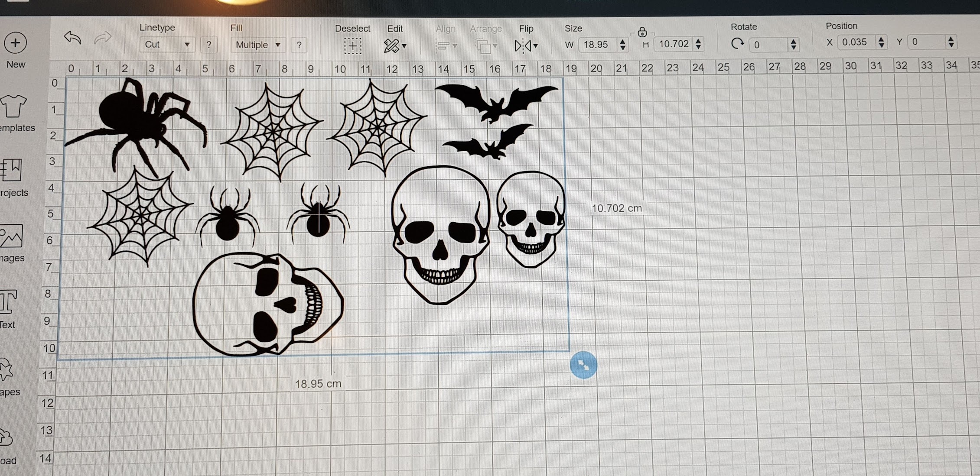Open the Fill Multiple dropdown

pos(258,45)
